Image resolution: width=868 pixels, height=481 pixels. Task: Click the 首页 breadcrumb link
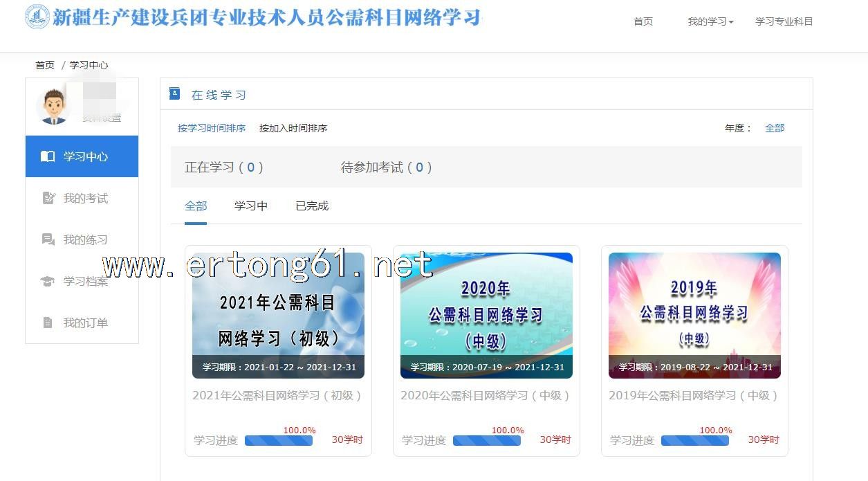click(45, 65)
